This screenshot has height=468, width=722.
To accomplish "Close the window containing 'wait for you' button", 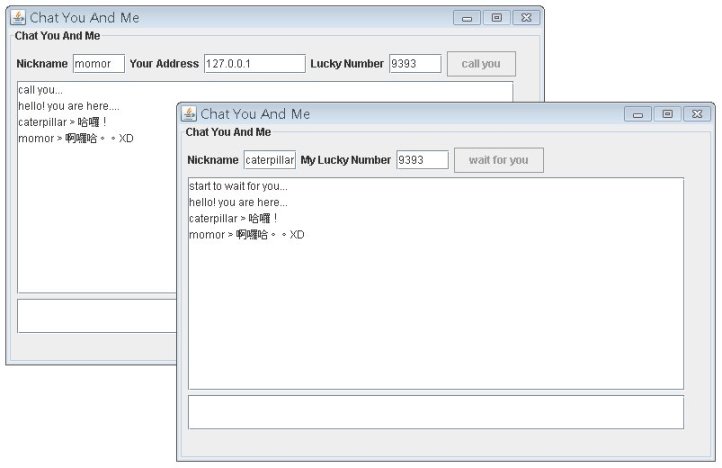I will 697,114.
